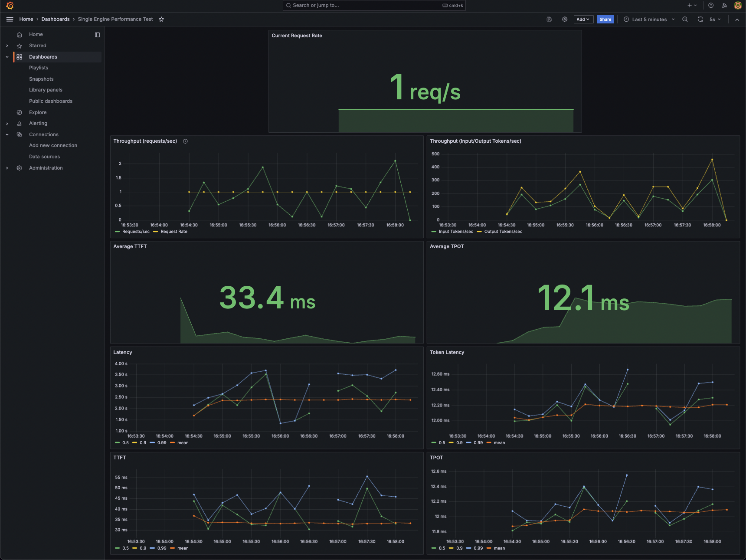Toggle the hamburger menu button
This screenshot has width=746, height=560.
[x=10, y=19]
